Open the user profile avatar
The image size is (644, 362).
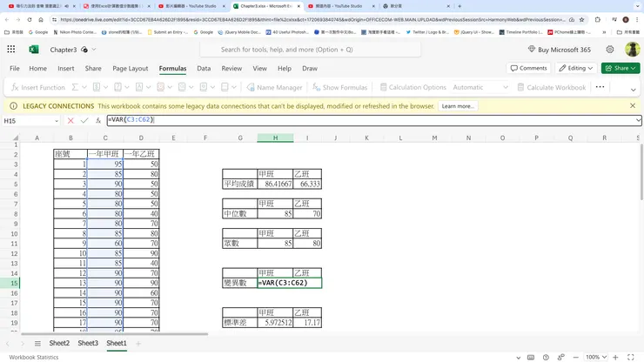click(x=632, y=50)
